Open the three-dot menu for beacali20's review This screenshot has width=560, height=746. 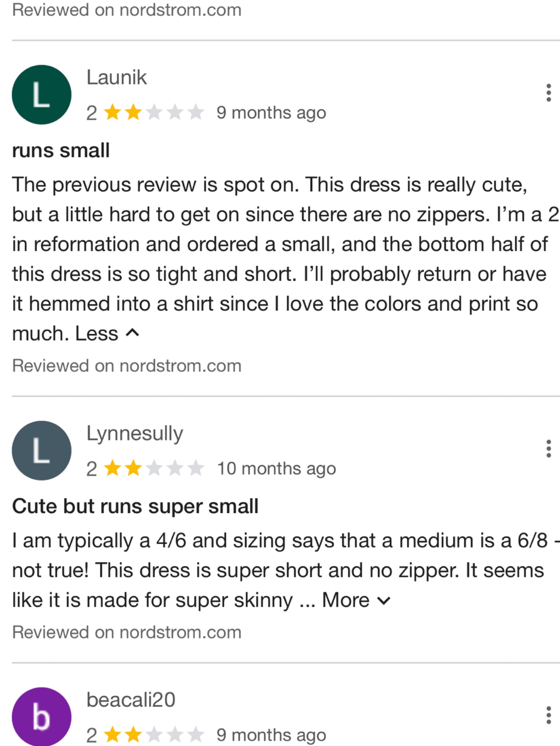[548, 715]
